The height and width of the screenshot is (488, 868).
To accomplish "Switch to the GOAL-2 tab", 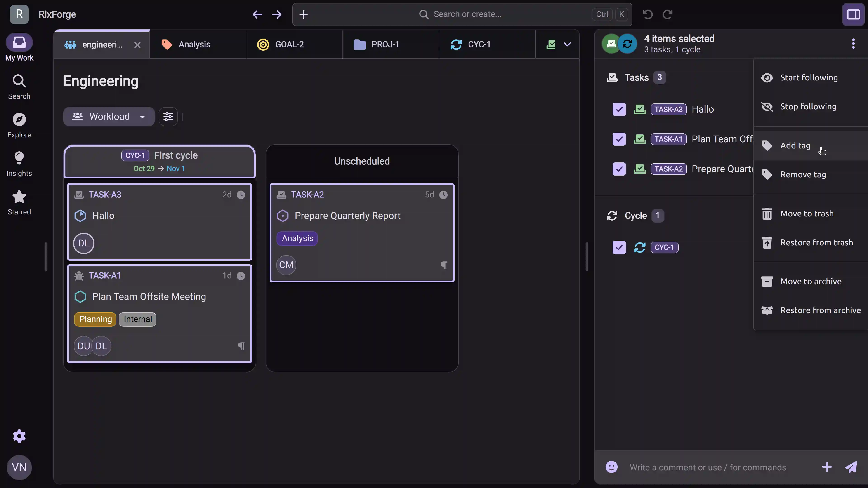I will 289,45.
